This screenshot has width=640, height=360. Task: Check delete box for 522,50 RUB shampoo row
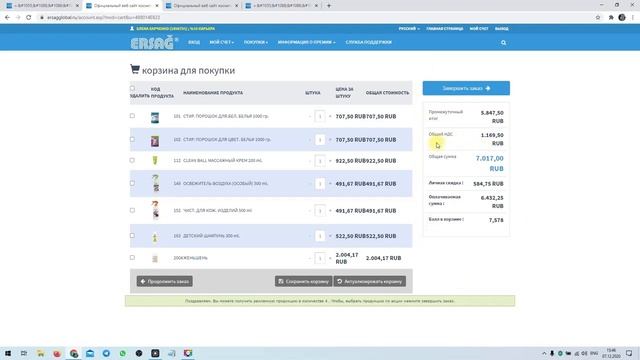(132, 236)
